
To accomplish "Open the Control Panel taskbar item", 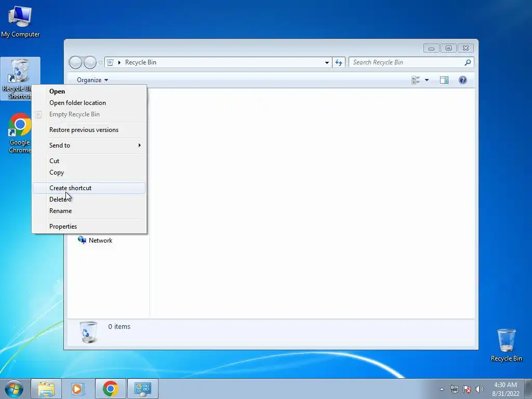I will (143, 389).
